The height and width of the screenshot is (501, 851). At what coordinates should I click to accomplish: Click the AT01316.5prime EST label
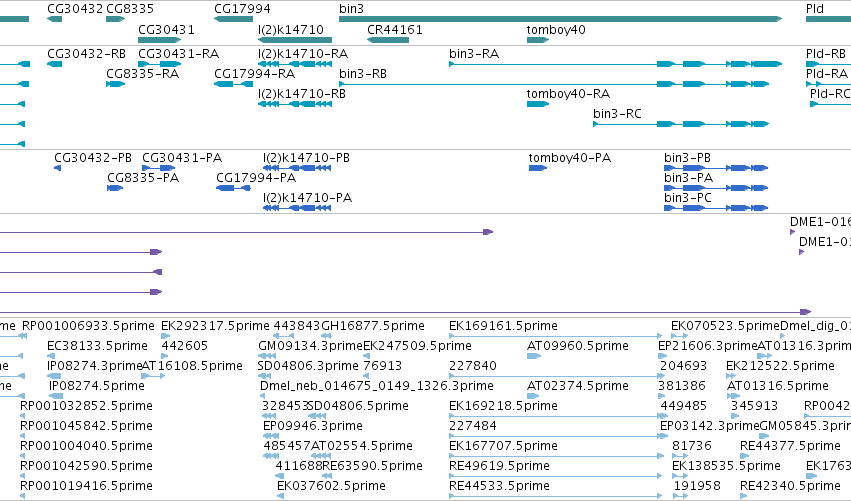[x=777, y=386]
